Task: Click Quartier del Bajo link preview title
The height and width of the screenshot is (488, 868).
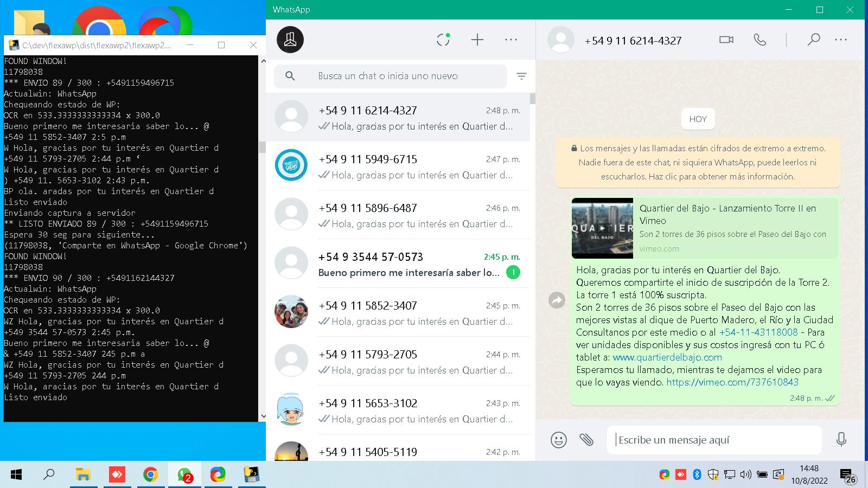Action: pos(727,214)
